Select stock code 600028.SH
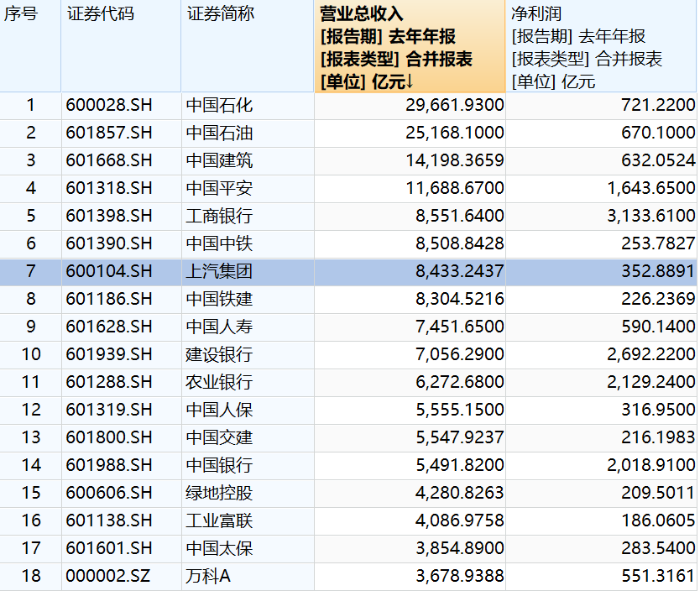This screenshot has width=700, height=591. click(x=109, y=105)
